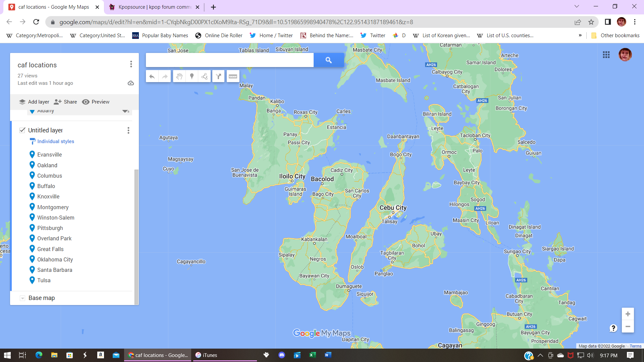Image resolution: width=644 pixels, height=362 pixels.
Task: Show hidden system tray icons
Action: [540, 355]
